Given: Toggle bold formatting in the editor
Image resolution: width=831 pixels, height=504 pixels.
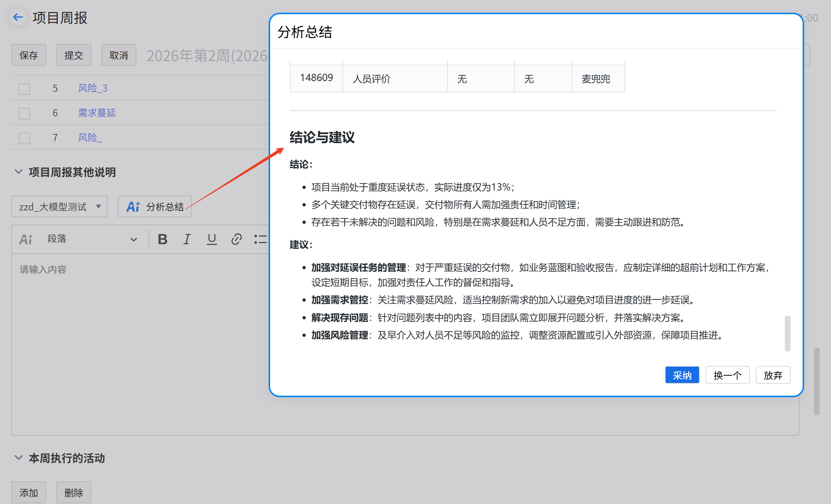Looking at the screenshot, I should tap(162, 239).
